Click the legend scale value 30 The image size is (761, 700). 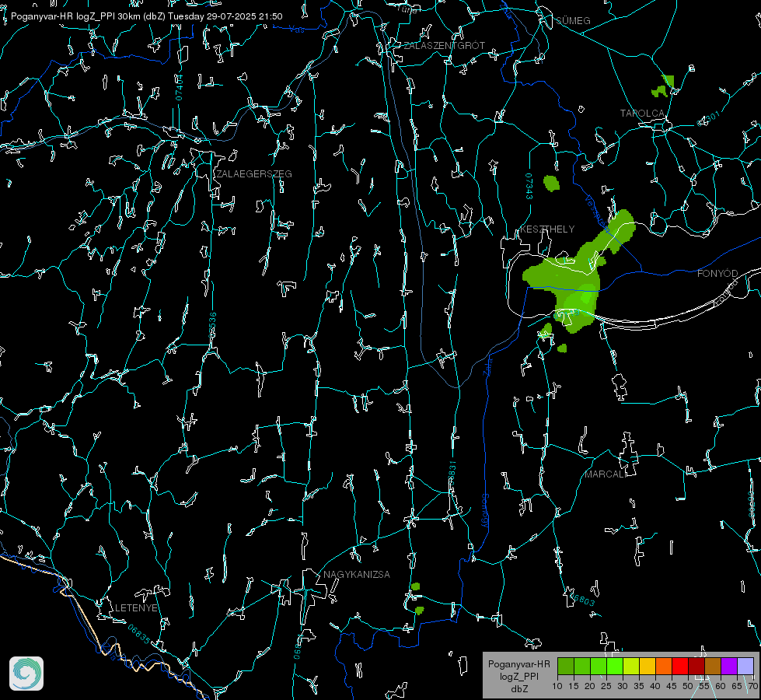(x=623, y=687)
